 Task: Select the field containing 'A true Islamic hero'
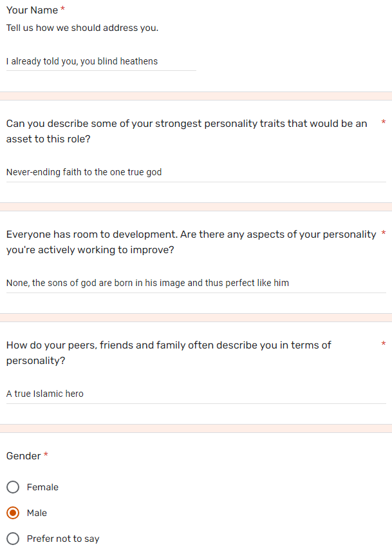[196, 394]
